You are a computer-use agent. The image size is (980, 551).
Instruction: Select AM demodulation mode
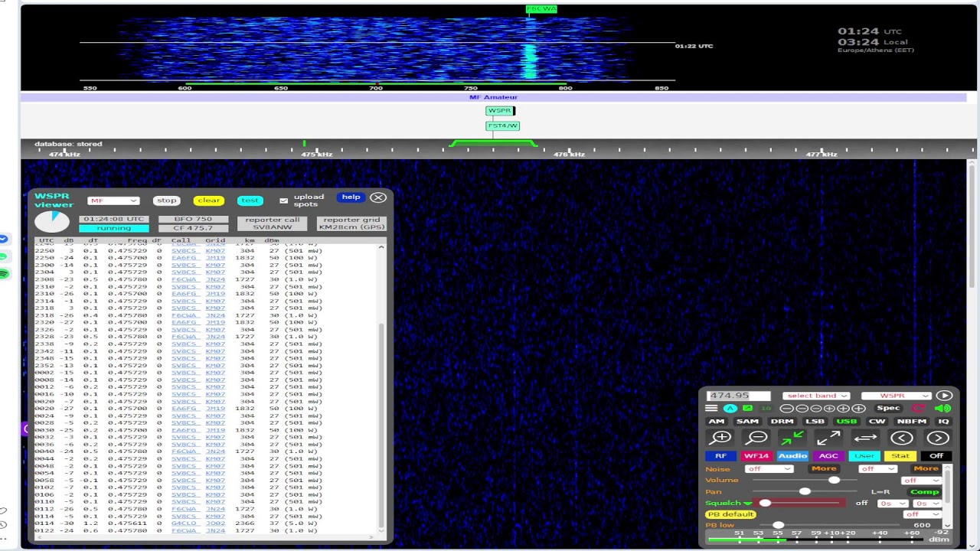pos(717,422)
